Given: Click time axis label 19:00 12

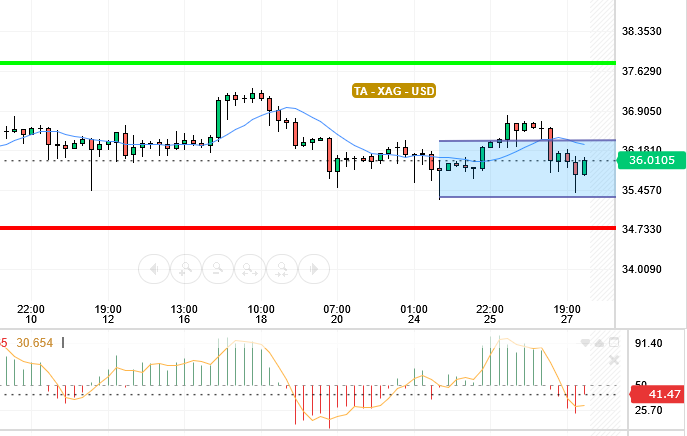Looking at the screenshot, I should 108,314.
